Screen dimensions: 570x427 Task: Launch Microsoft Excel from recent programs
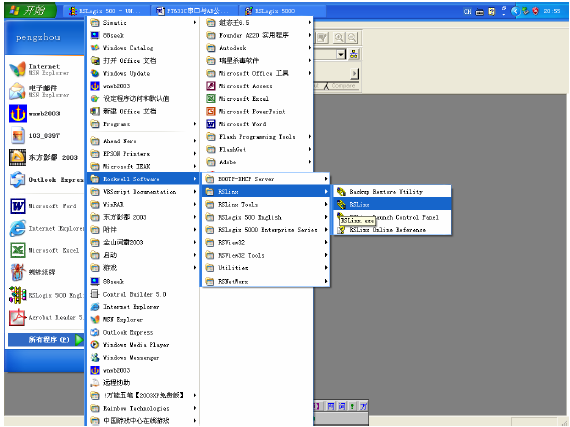[44, 250]
